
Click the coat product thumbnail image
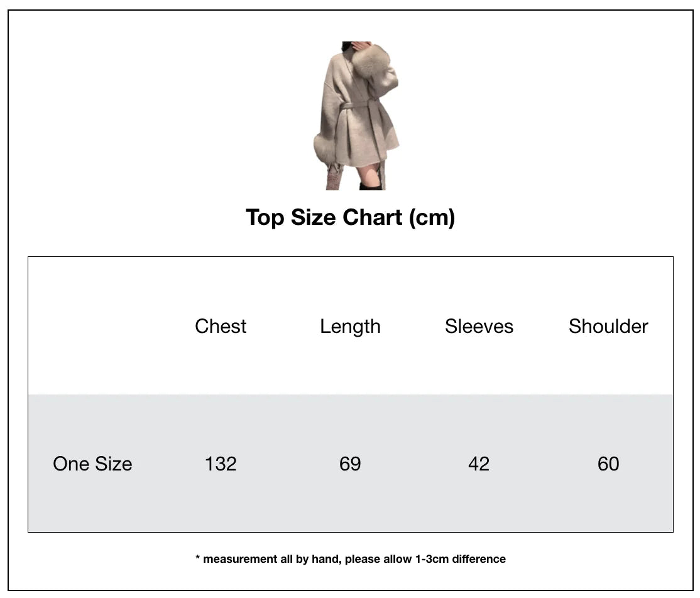pyautogui.click(x=356, y=116)
